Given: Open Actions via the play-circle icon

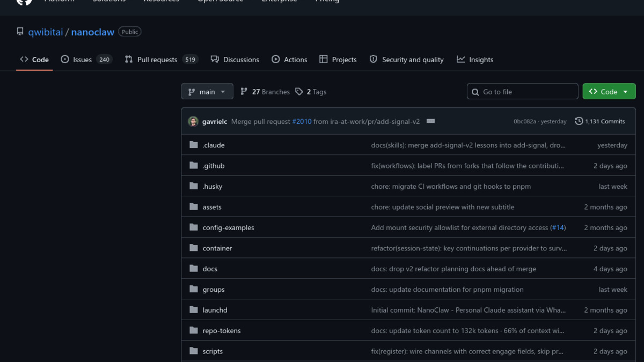Looking at the screenshot, I should [276, 60].
